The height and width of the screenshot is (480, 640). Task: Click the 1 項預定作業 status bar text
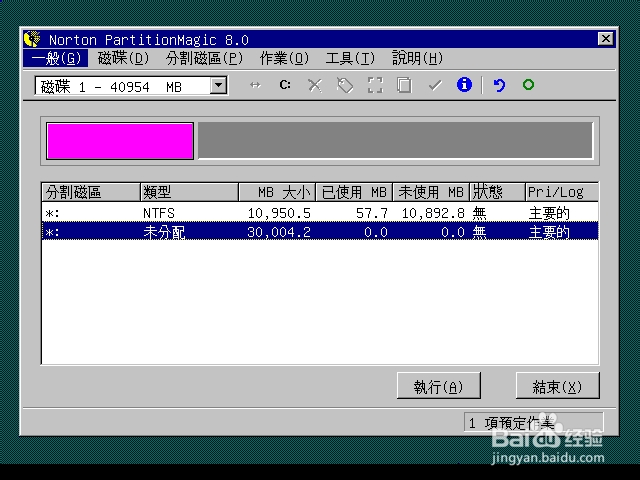(512, 423)
